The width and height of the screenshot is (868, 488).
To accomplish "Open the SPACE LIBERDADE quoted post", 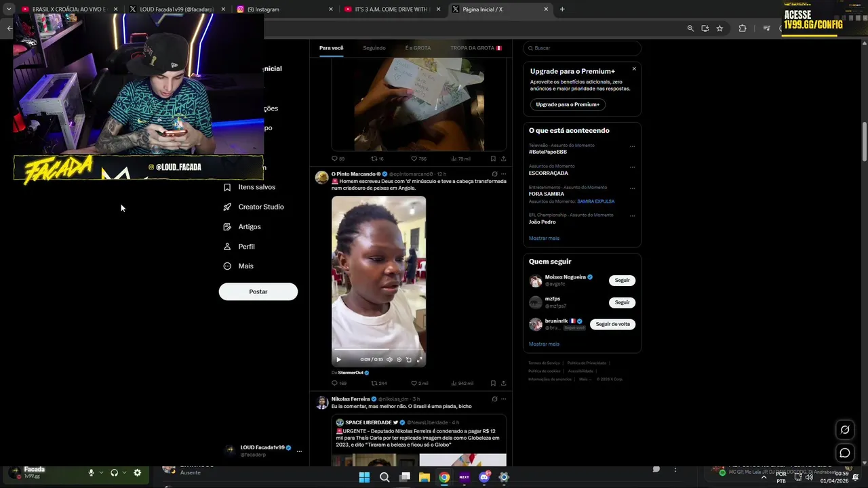I will pyautogui.click(x=419, y=441).
